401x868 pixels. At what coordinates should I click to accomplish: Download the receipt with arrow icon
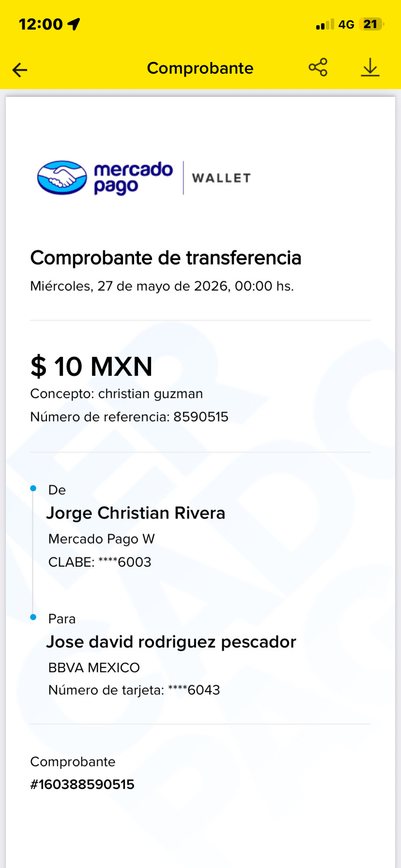point(370,68)
